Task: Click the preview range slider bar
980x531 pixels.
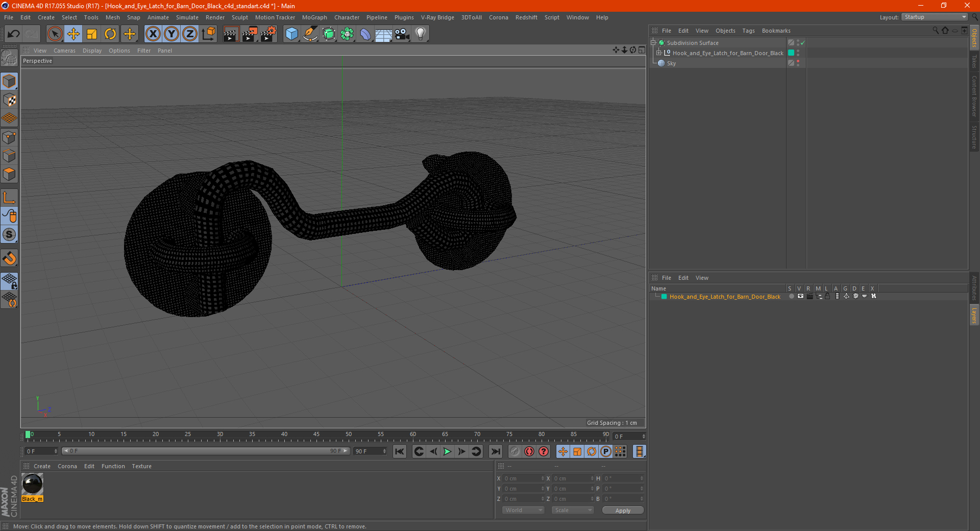Action: 206,451
